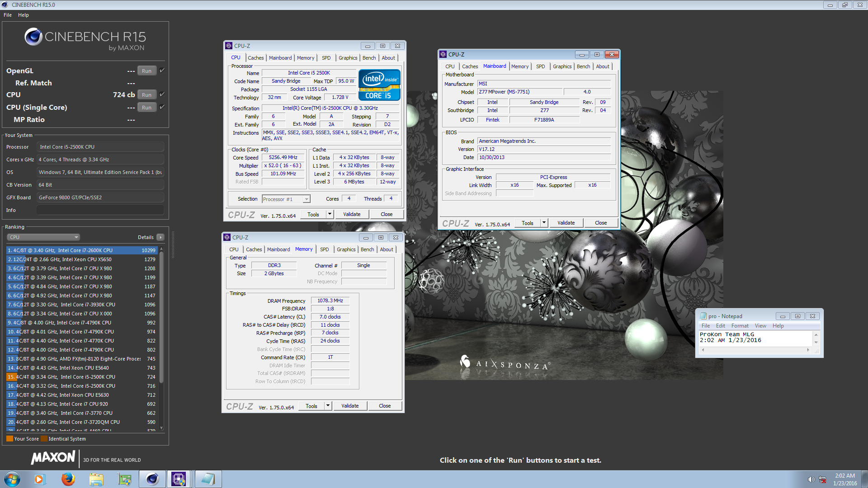Click the CPU-Z taskbar icon
Viewport: 868px width, 488px height.
179,479
